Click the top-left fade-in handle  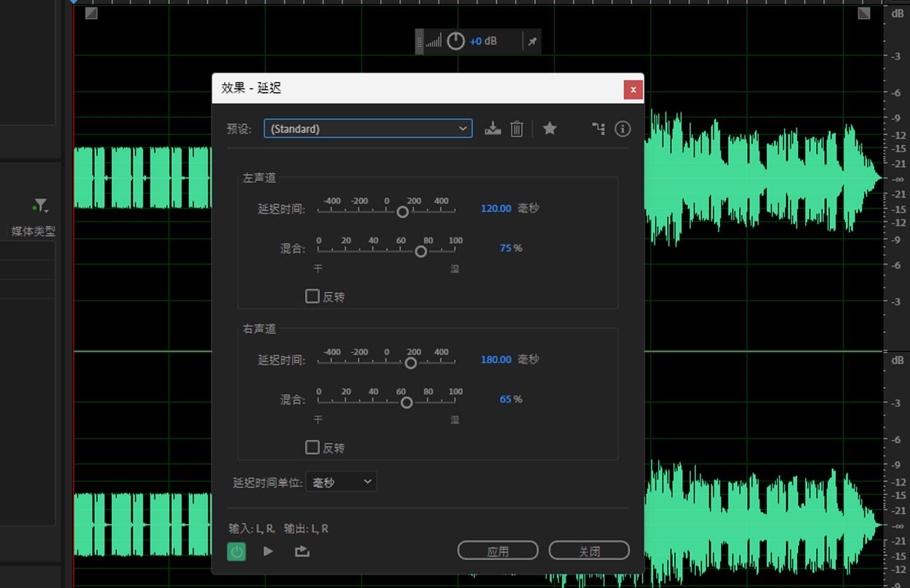tap(92, 13)
